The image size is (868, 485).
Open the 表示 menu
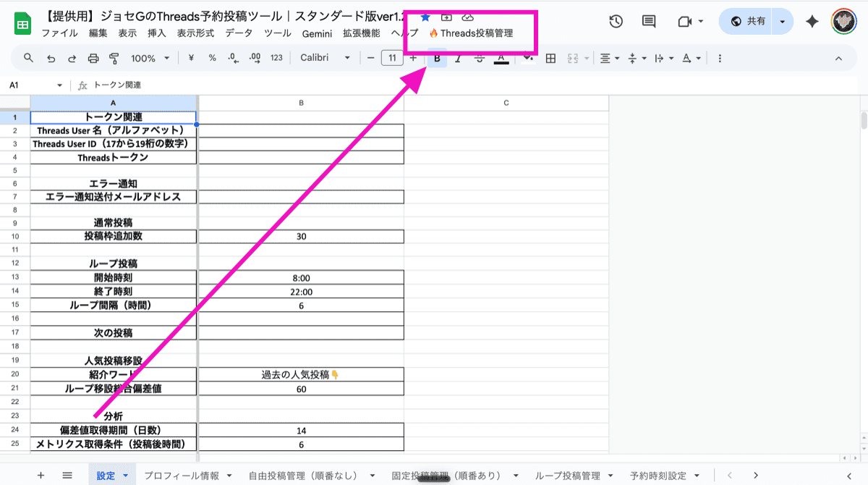click(127, 33)
